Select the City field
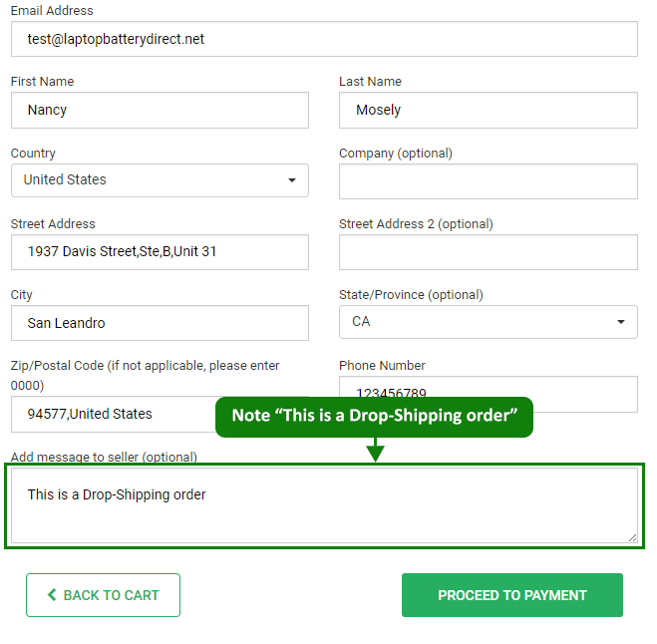The image size is (657, 644). [160, 323]
